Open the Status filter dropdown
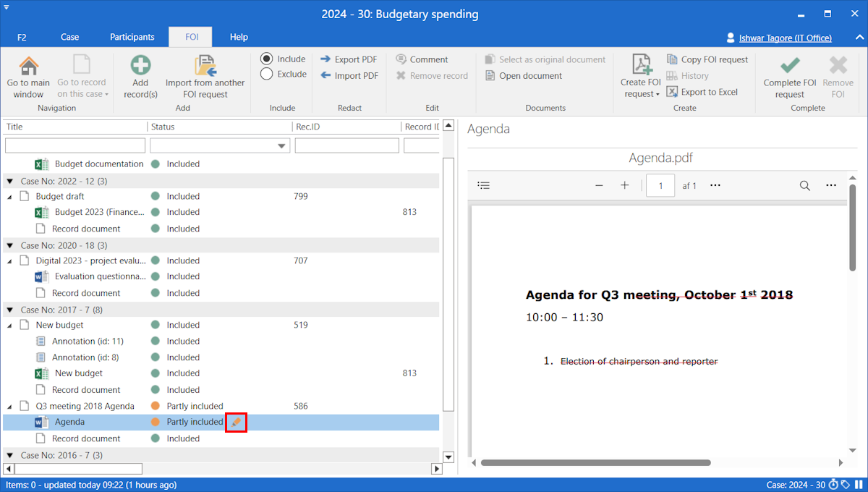Image resolution: width=868 pixels, height=492 pixels. [281, 146]
